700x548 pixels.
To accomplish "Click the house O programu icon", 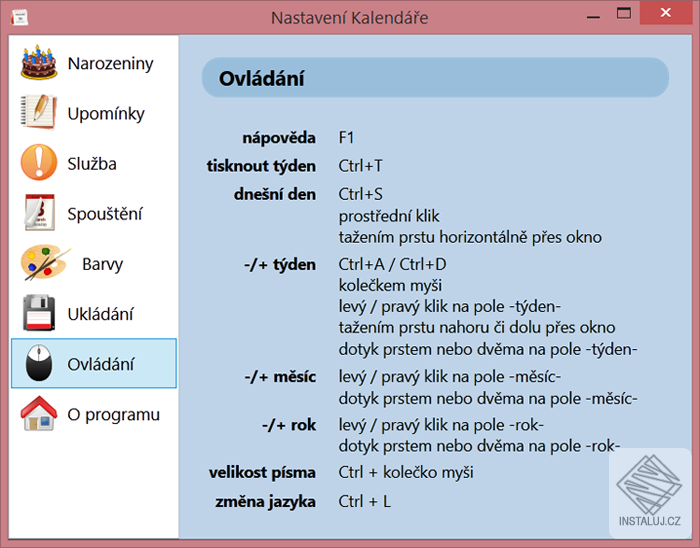I will click(x=39, y=413).
